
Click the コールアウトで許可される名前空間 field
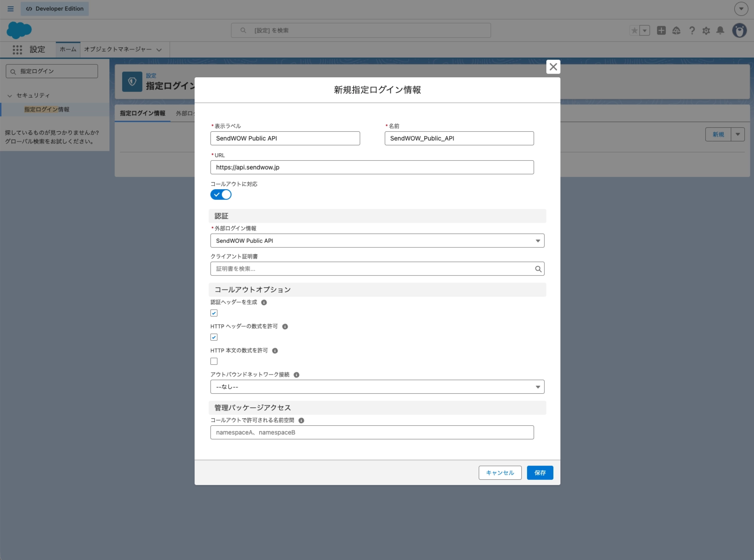coord(372,432)
